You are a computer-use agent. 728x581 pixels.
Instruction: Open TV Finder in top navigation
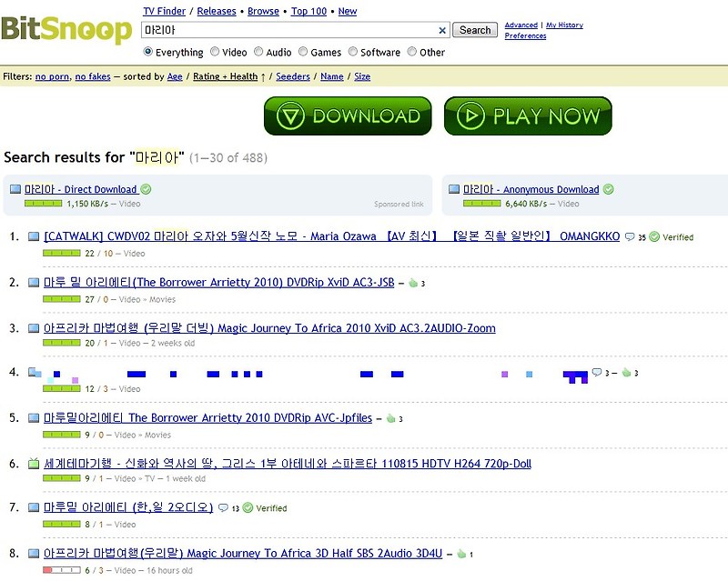click(x=165, y=11)
